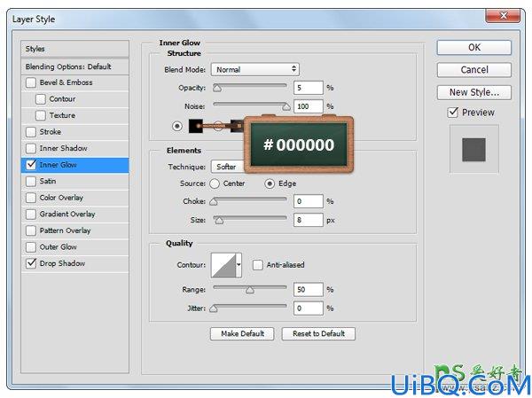Select Blending Options: Default

coord(75,66)
